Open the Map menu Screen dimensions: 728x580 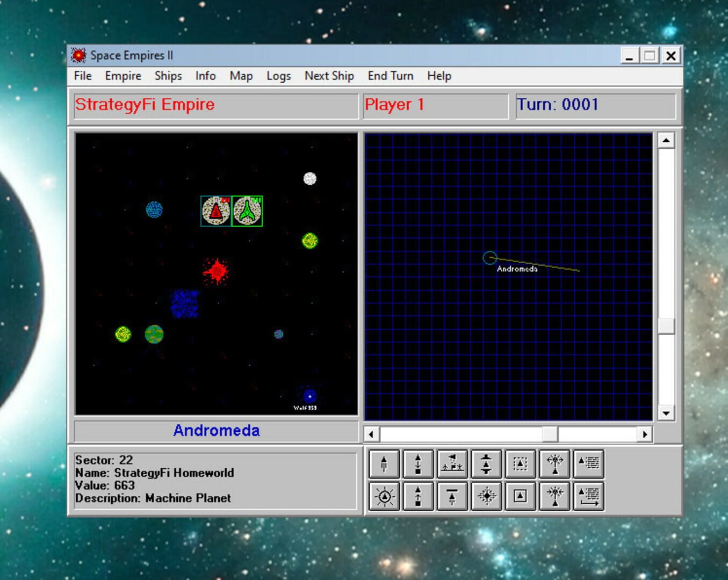pos(240,76)
